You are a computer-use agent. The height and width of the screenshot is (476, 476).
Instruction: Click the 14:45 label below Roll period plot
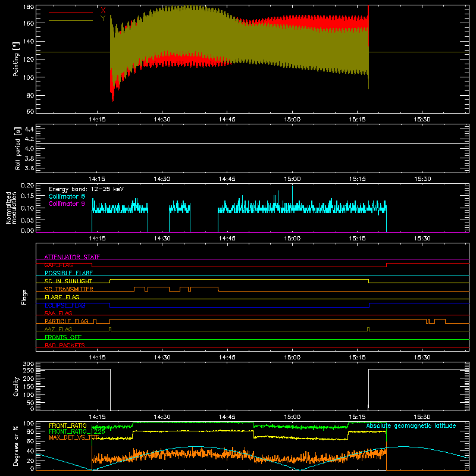[227, 179]
